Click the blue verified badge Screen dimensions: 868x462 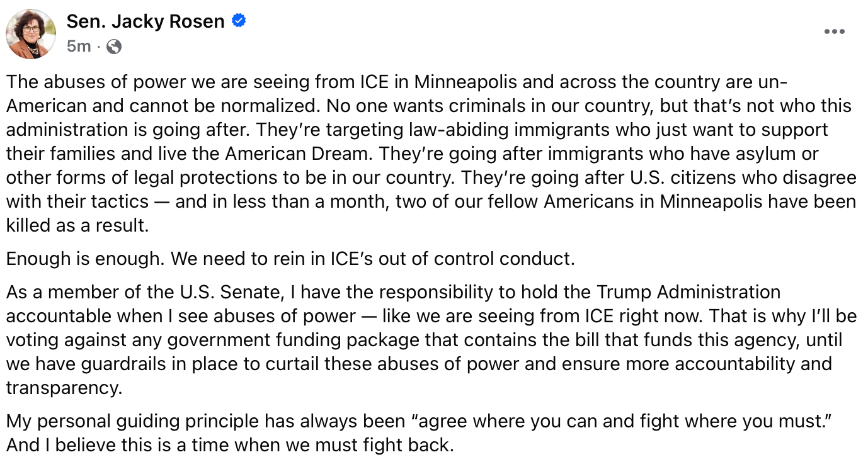point(239,21)
